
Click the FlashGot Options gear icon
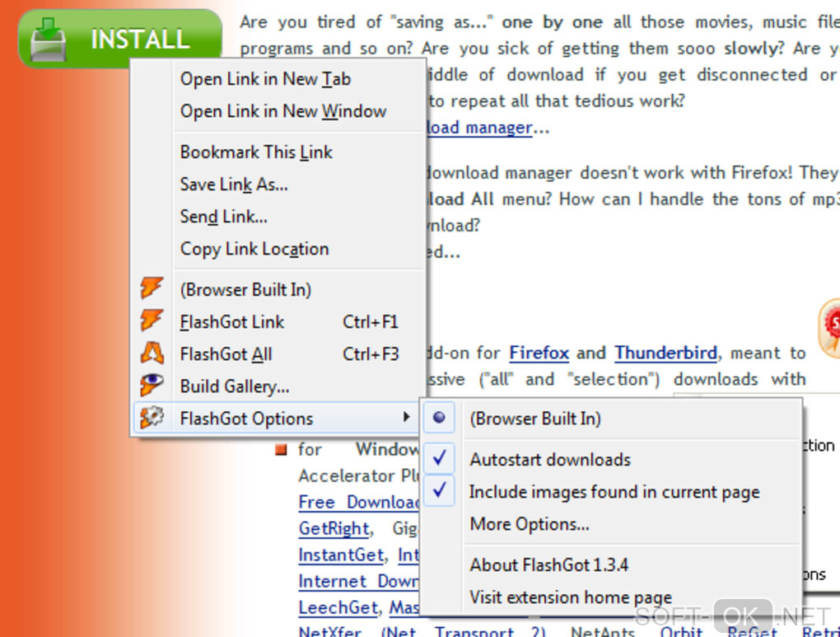(x=152, y=418)
